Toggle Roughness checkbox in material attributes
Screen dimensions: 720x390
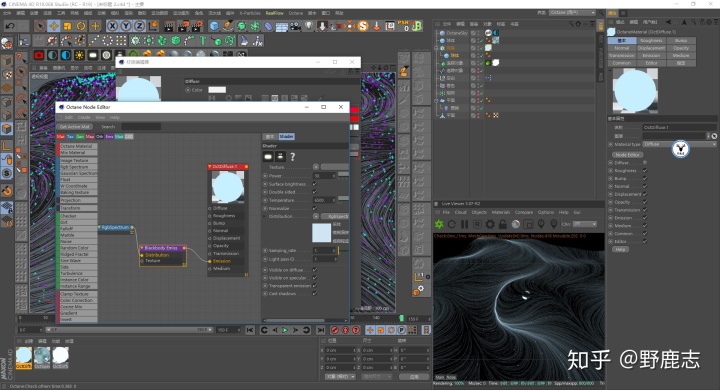(x=645, y=170)
